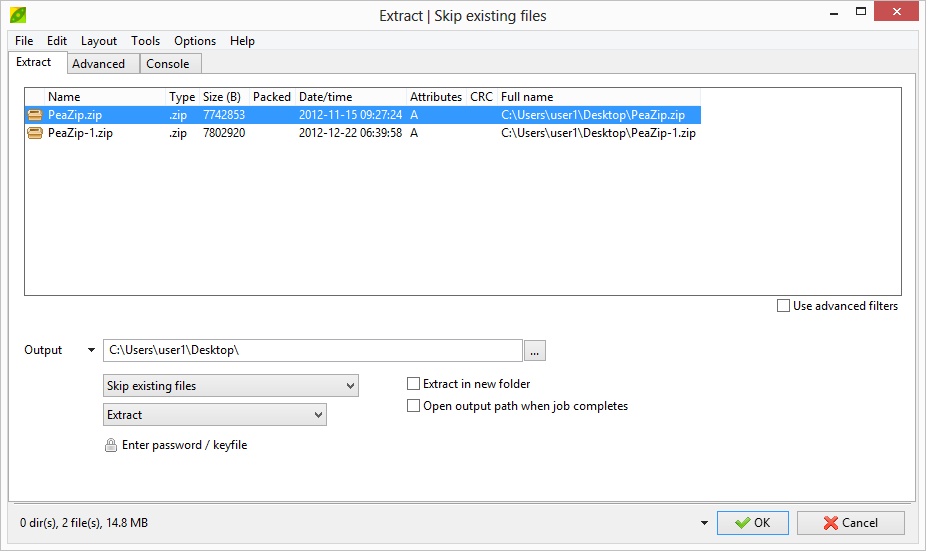Check Open output path when job completes

[x=413, y=406]
